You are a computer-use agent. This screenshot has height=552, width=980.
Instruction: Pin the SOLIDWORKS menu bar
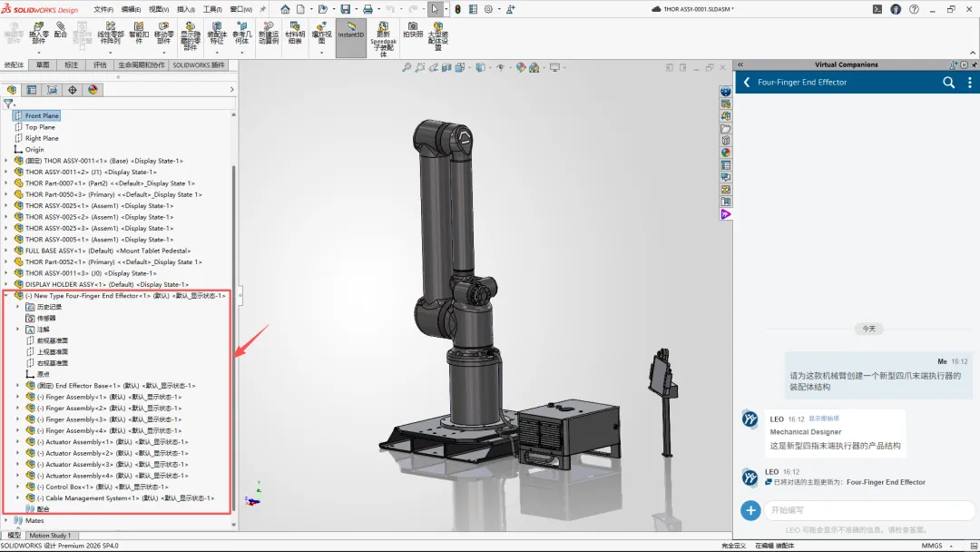[262, 9]
